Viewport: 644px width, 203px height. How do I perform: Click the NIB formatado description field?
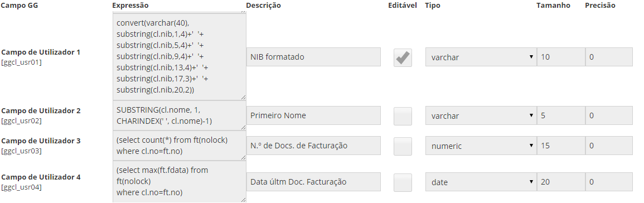point(313,57)
